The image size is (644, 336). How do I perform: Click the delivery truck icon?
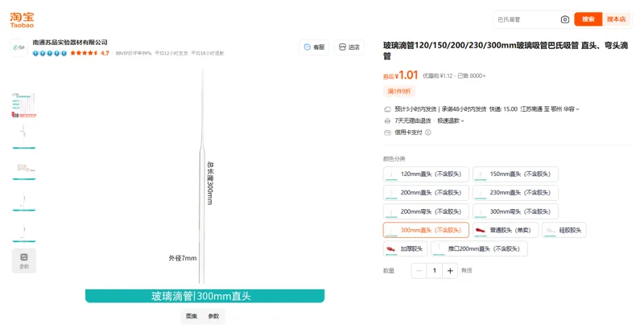click(387, 109)
